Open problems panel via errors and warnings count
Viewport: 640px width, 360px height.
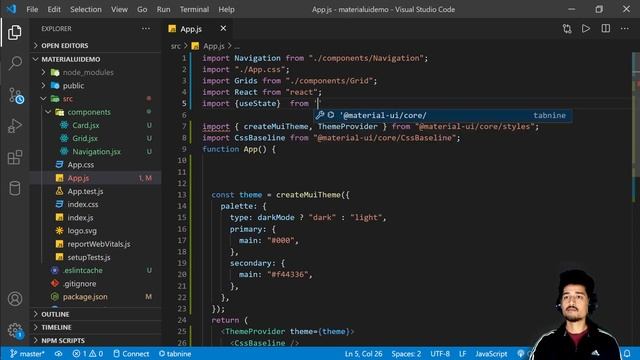coord(88,353)
